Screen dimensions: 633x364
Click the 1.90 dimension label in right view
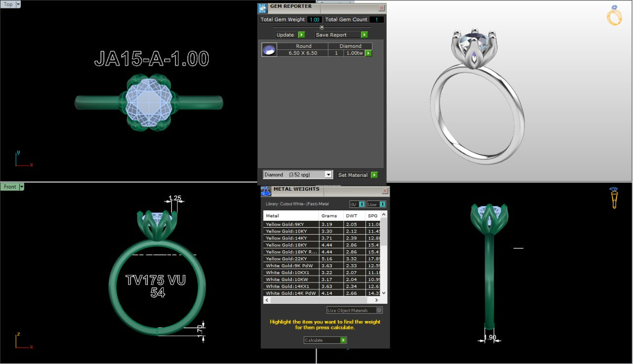coord(490,338)
